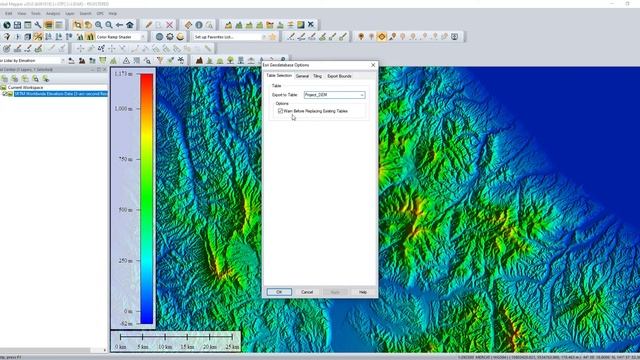Click the brown terrain profile icon
This screenshot has height=360, width=640.
coord(199,60)
